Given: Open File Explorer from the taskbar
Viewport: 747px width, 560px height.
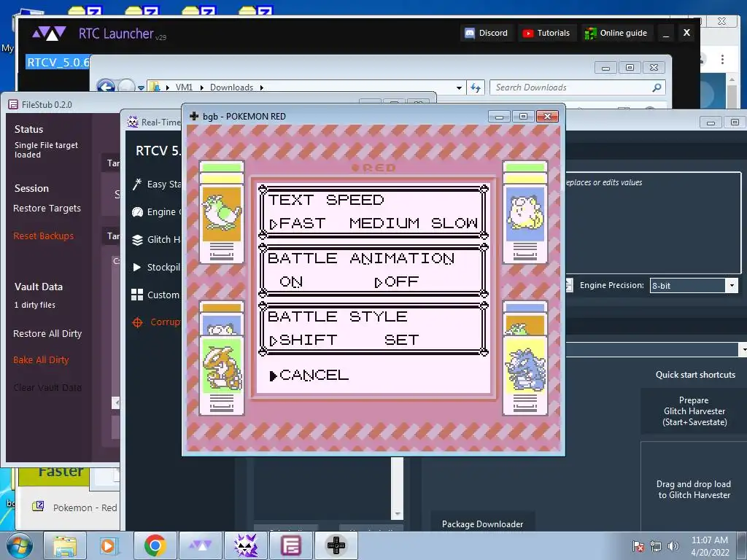Looking at the screenshot, I should click(65, 545).
